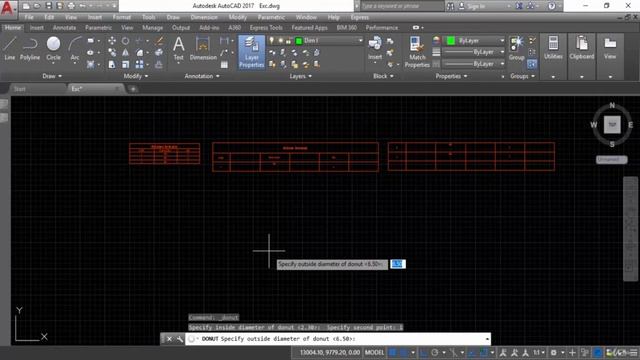Select the Text annotation tool

pyautogui.click(x=178, y=49)
